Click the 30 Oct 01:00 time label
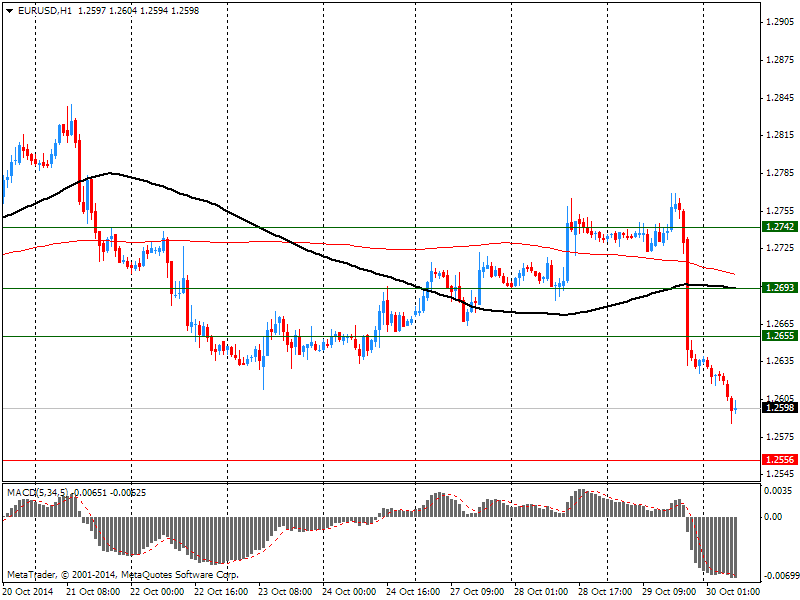The height and width of the screenshot is (600, 800). click(733, 592)
